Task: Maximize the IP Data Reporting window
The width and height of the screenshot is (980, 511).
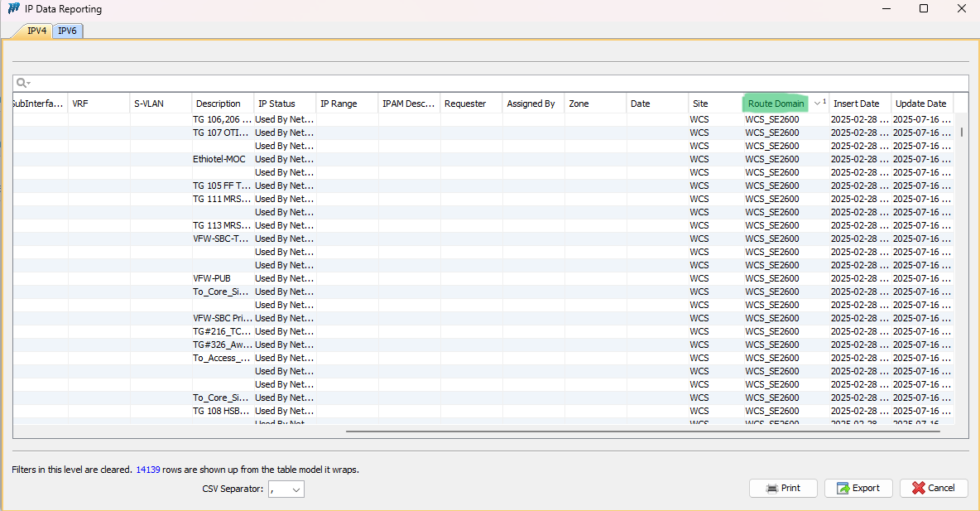Action: [924, 9]
